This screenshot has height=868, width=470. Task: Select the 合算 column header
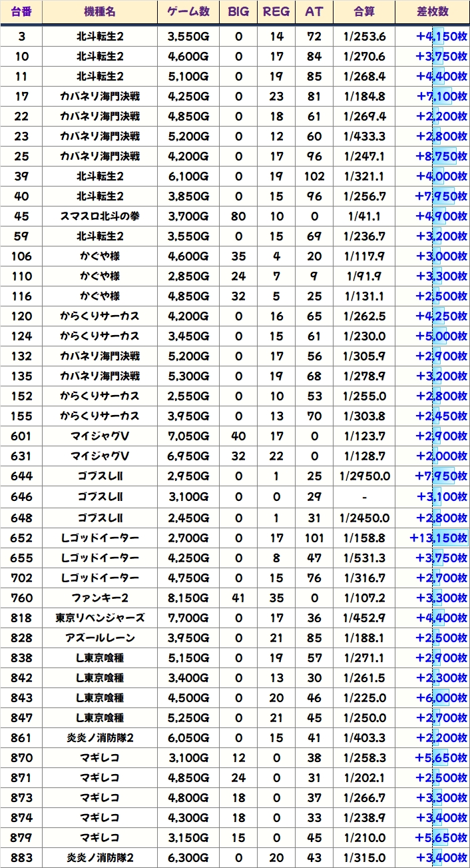[x=364, y=12]
